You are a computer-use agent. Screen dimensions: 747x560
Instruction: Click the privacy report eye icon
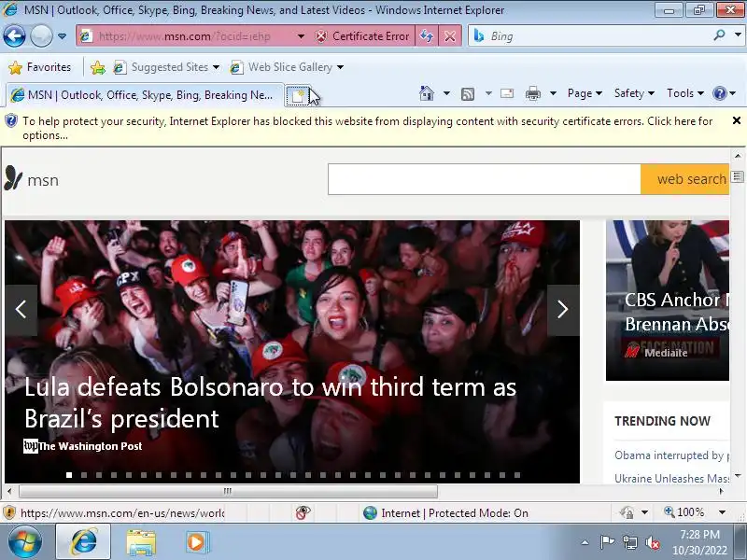point(303,512)
